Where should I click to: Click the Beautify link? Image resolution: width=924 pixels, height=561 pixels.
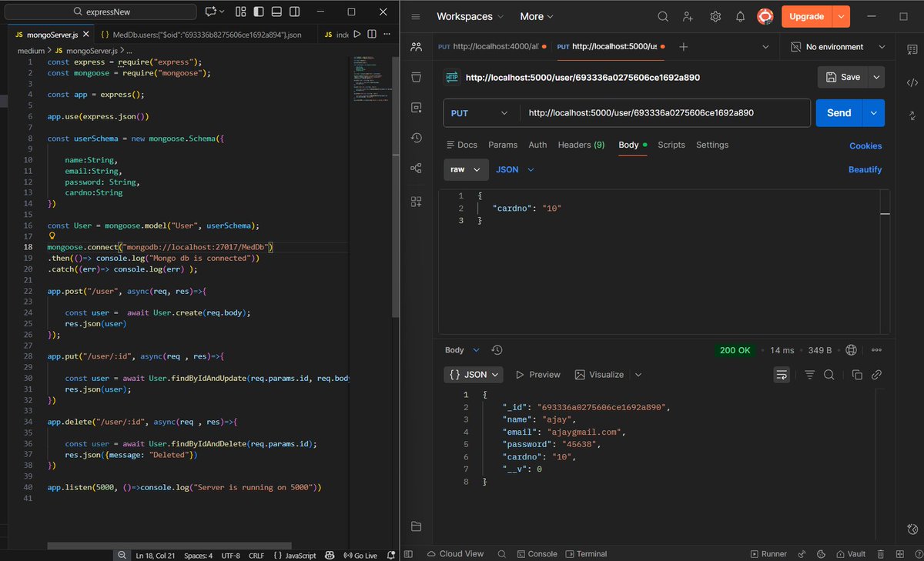865,169
